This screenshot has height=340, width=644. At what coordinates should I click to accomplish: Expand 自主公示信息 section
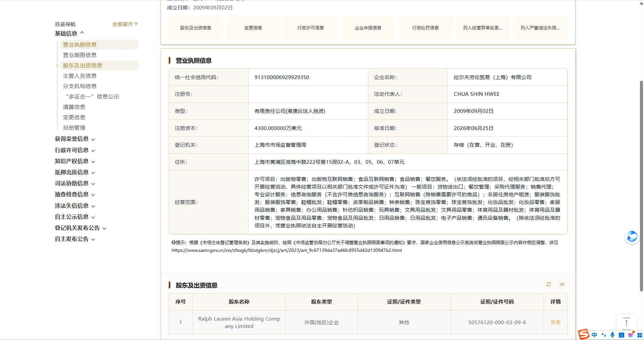[75, 217]
